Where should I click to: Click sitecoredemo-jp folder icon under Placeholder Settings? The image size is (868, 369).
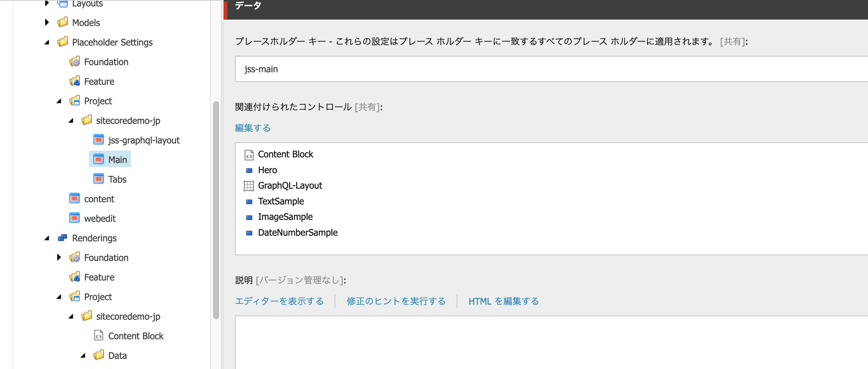coord(87,120)
